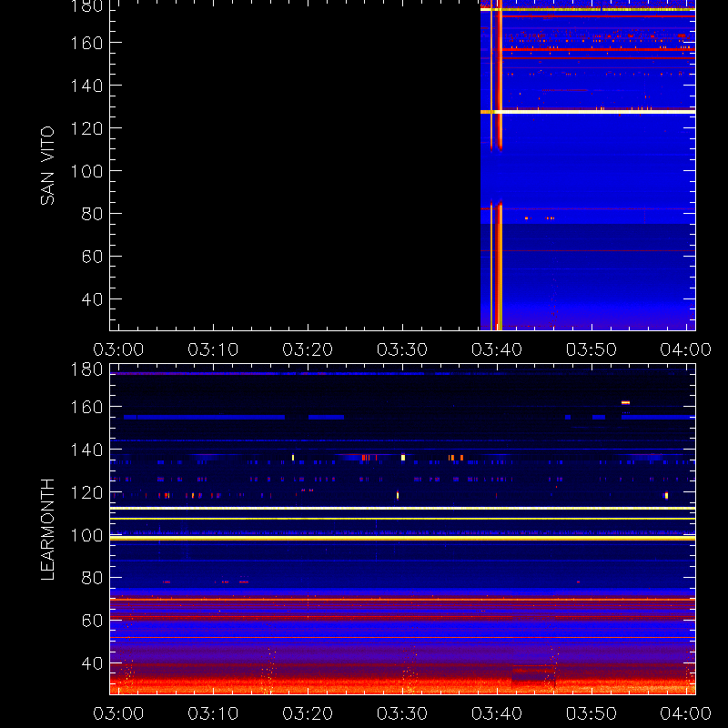
Task: Select the 03:20 time label under San Vito plot
Action: 308,349
